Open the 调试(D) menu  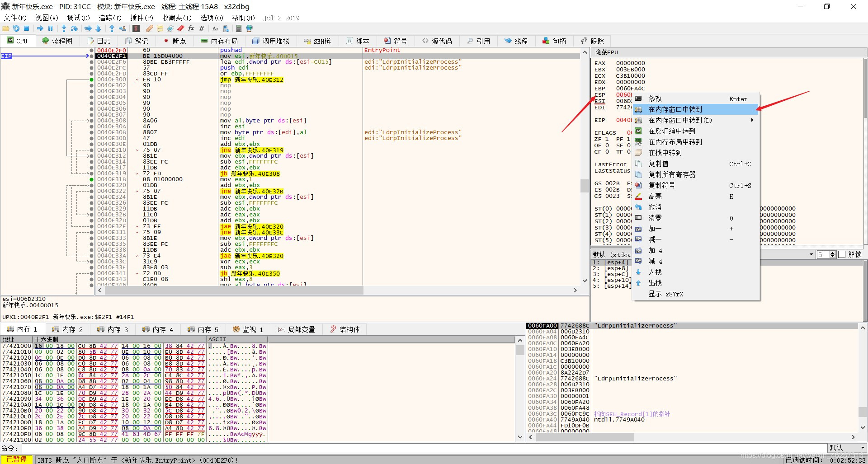tap(78, 18)
